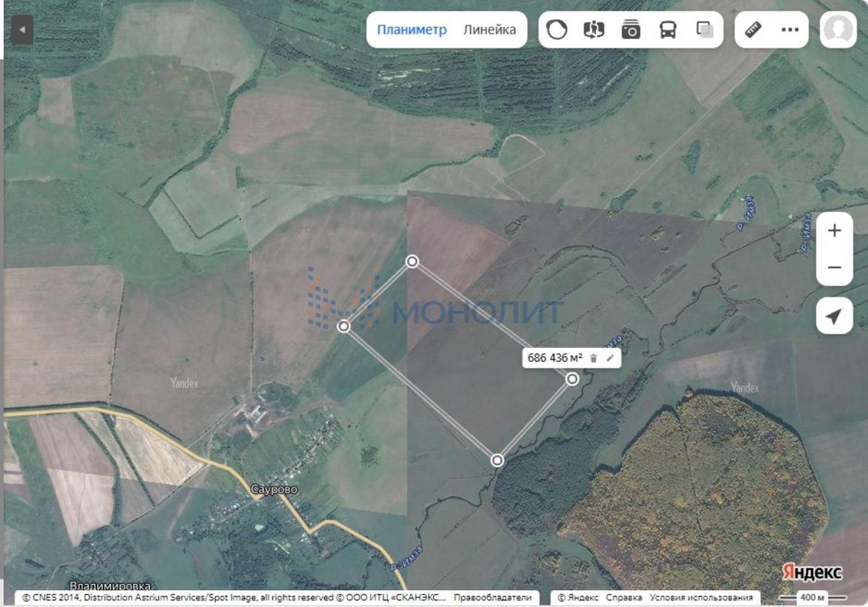Zoom out with the minus button
The image size is (868, 607).
point(834,267)
